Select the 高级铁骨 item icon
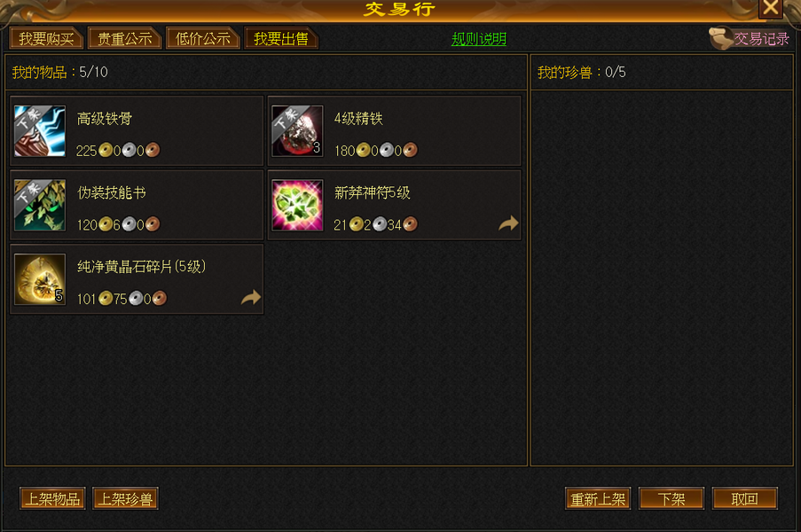The image size is (801, 532). pos(40,131)
